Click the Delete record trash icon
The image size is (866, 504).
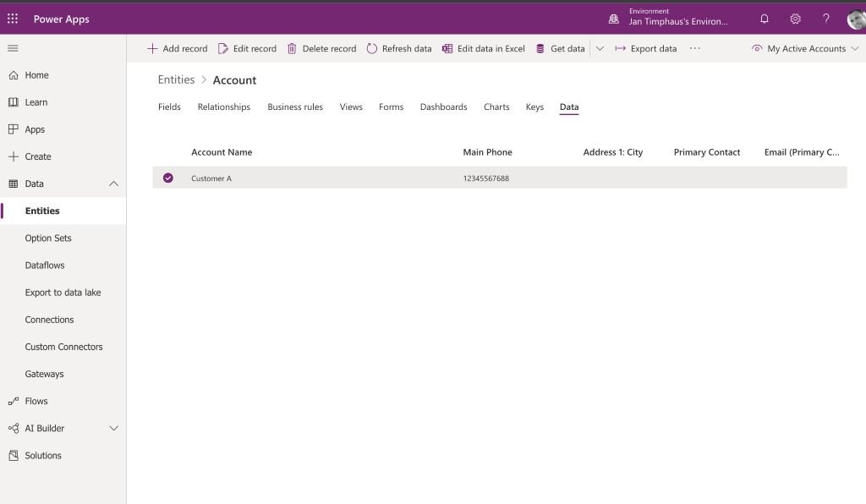(292, 48)
